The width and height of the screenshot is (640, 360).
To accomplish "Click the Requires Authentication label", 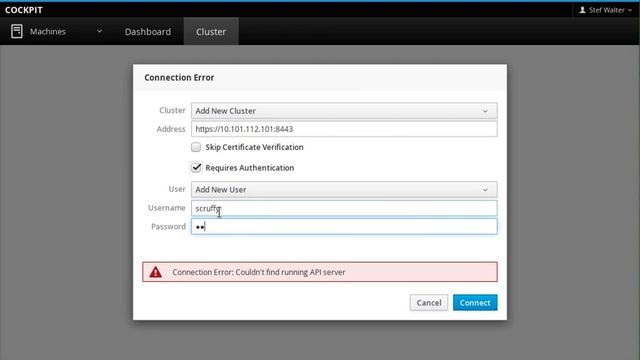I will (249, 168).
